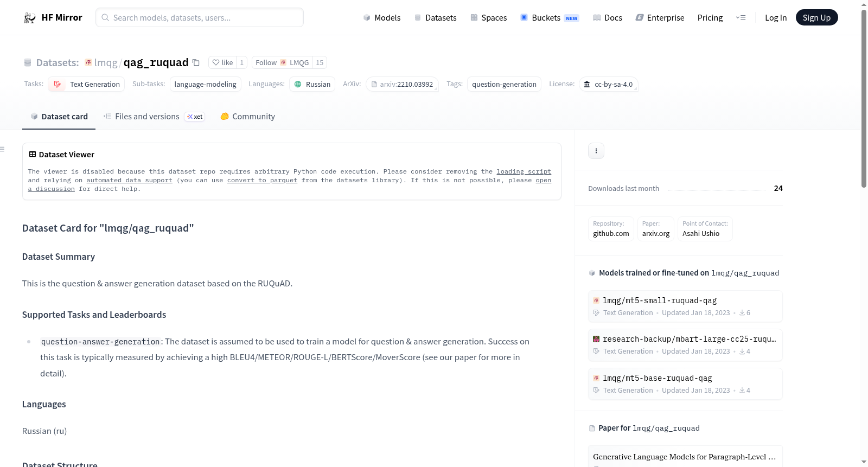Copy dataset name with the copy icon
Screen dimensions: 868x467
coord(196,63)
